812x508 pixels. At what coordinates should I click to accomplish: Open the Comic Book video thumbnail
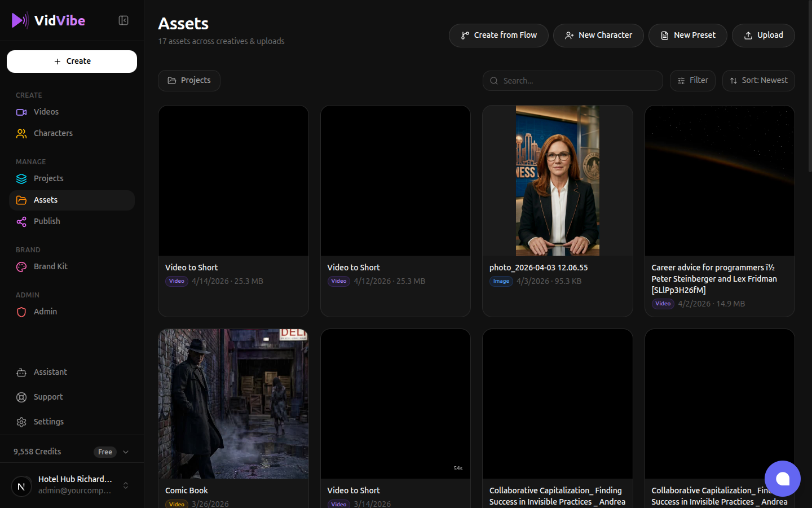pyautogui.click(x=233, y=404)
